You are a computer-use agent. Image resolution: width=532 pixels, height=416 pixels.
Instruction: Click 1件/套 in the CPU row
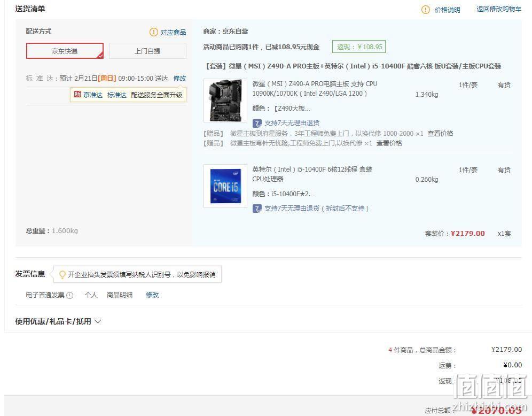pos(468,170)
